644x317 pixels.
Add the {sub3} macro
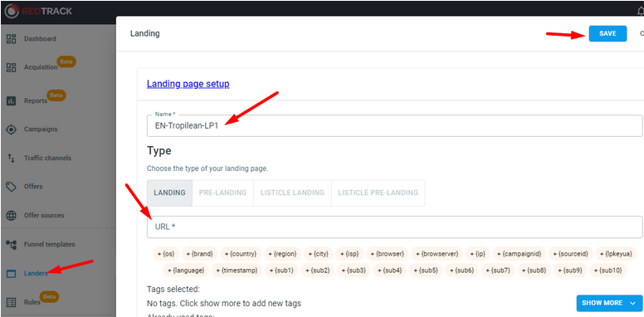354,271
